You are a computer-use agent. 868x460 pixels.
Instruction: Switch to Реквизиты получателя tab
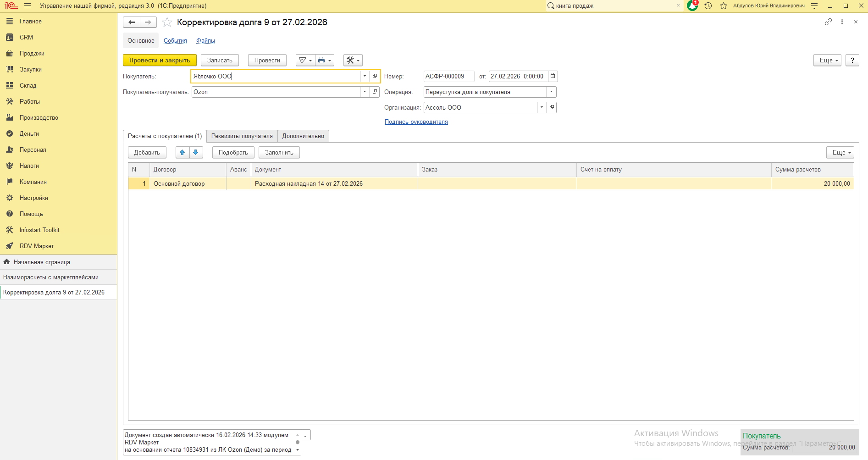coord(242,136)
